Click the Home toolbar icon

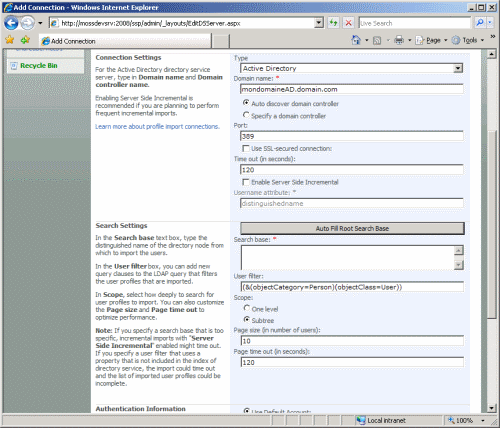point(356,40)
